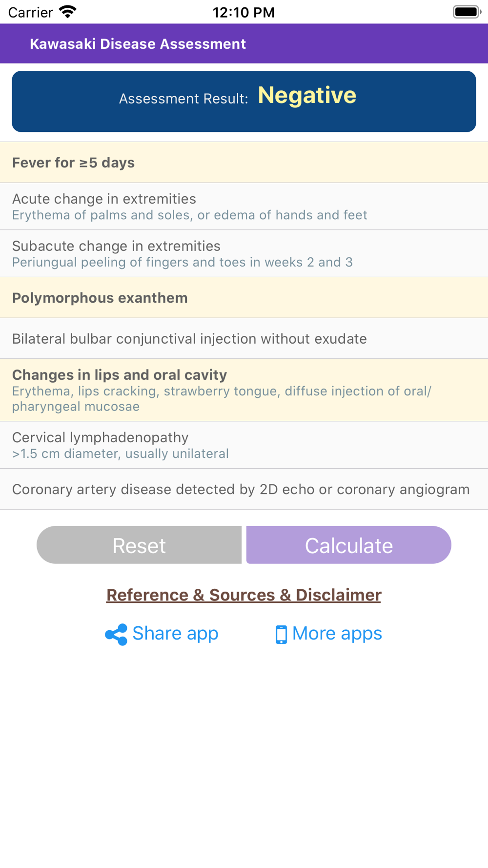Click the Calculate button
Screen dimensions: 488x868
(349, 545)
